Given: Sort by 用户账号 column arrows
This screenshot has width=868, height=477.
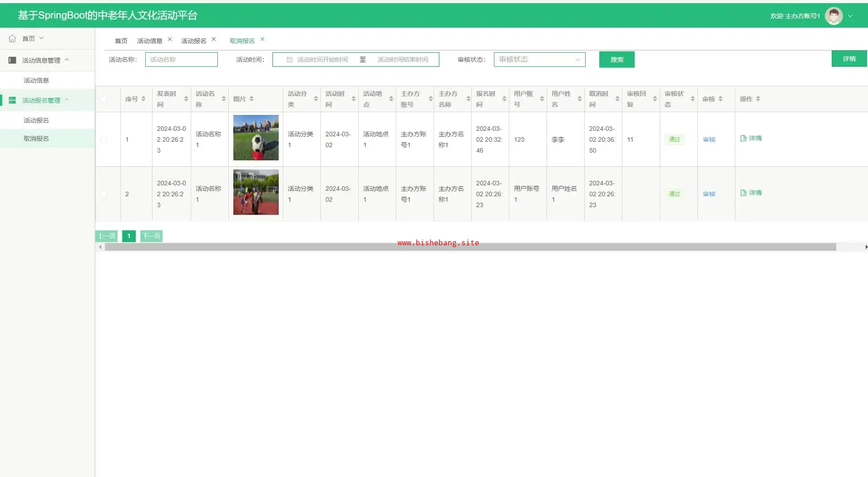Looking at the screenshot, I should coord(542,99).
